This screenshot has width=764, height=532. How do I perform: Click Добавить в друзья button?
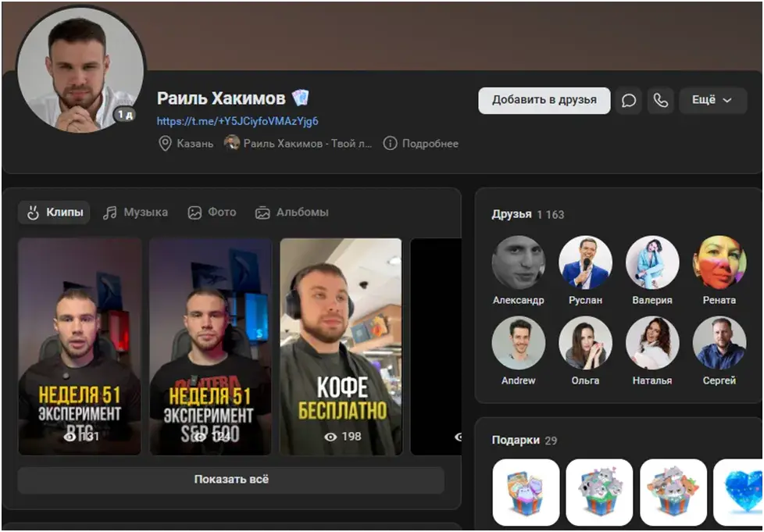click(x=544, y=101)
